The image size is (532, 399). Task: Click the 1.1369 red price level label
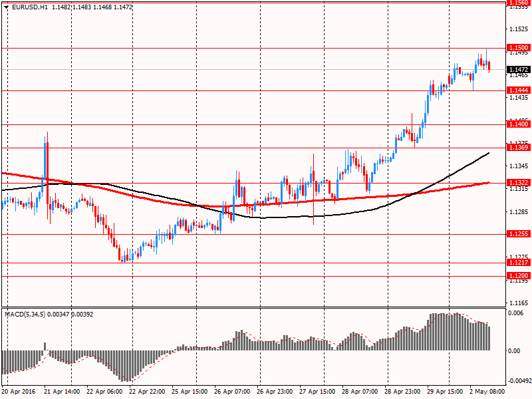[x=519, y=147]
